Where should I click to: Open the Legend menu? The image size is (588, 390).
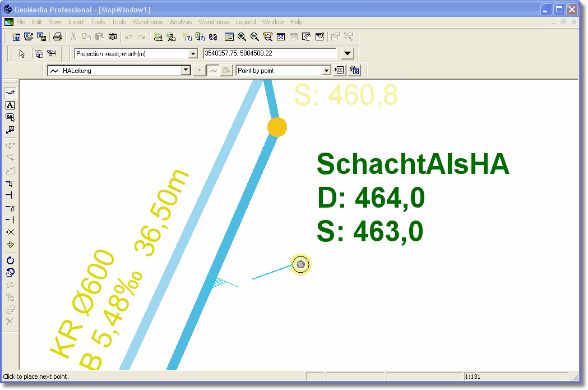[246, 22]
